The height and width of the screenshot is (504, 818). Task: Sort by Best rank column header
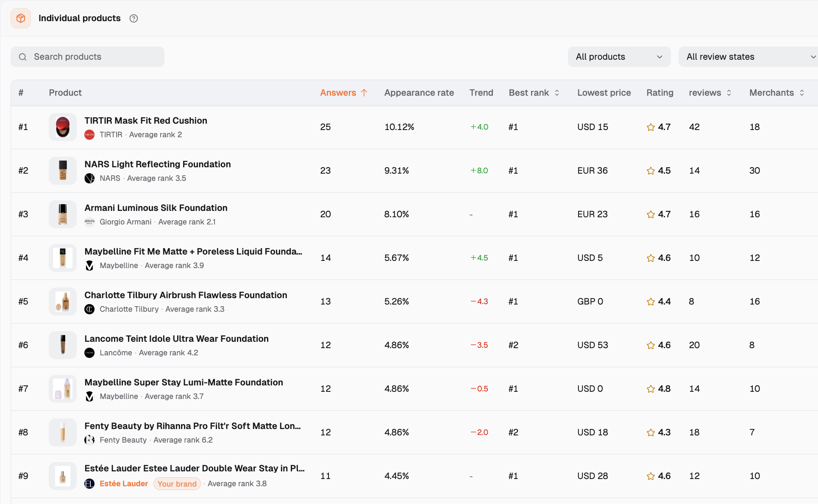(529, 93)
